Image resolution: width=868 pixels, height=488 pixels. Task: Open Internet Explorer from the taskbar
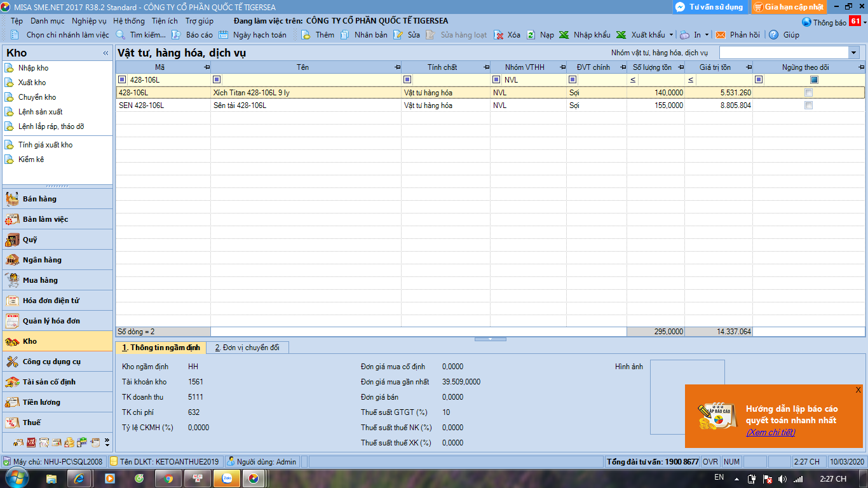79,478
